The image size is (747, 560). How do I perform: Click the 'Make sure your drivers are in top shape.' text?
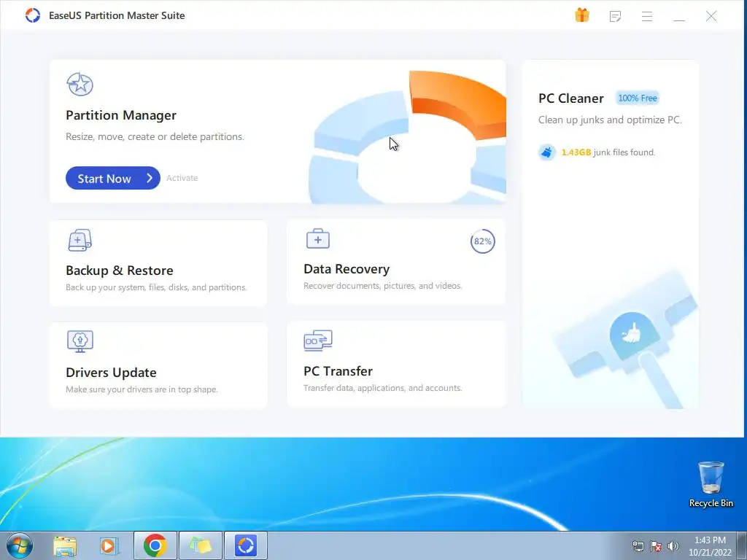pyautogui.click(x=142, y=389)
